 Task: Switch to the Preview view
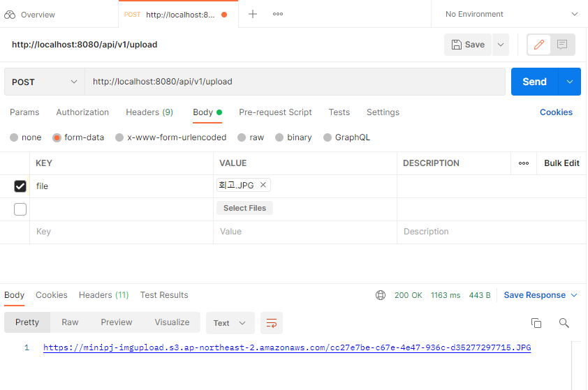tap(116, 322)
